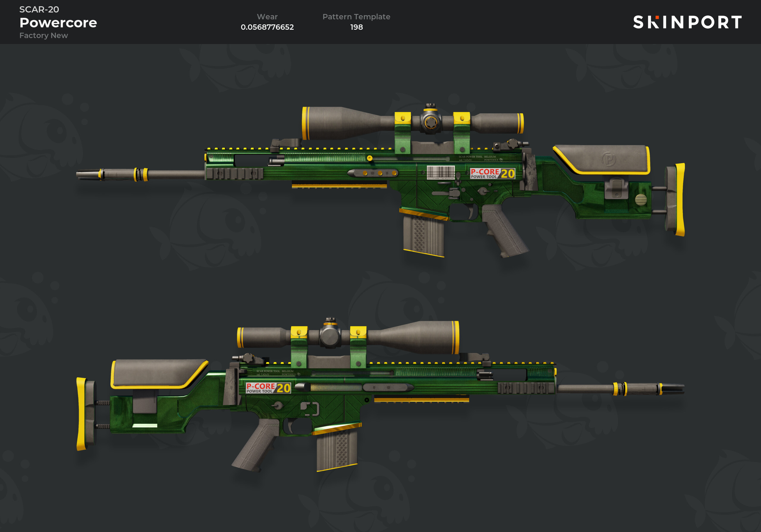Click the lower SCAR-20 rifle render

click(380, 395)
